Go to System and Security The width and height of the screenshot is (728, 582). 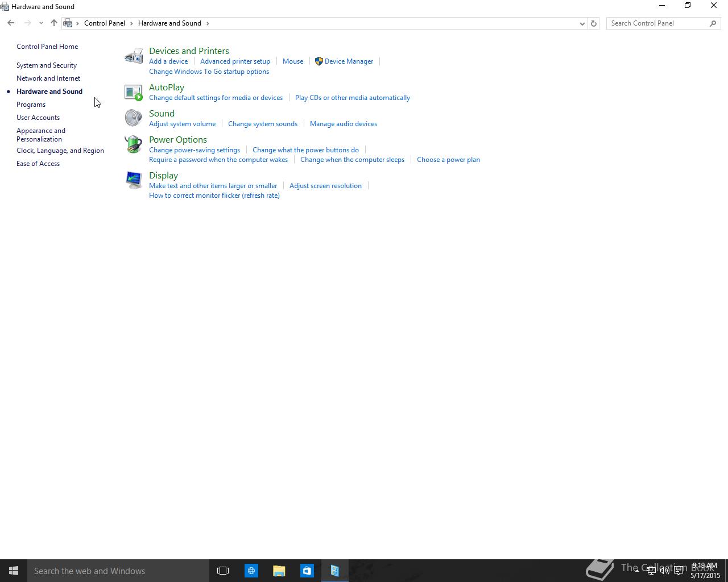(47, 65)
